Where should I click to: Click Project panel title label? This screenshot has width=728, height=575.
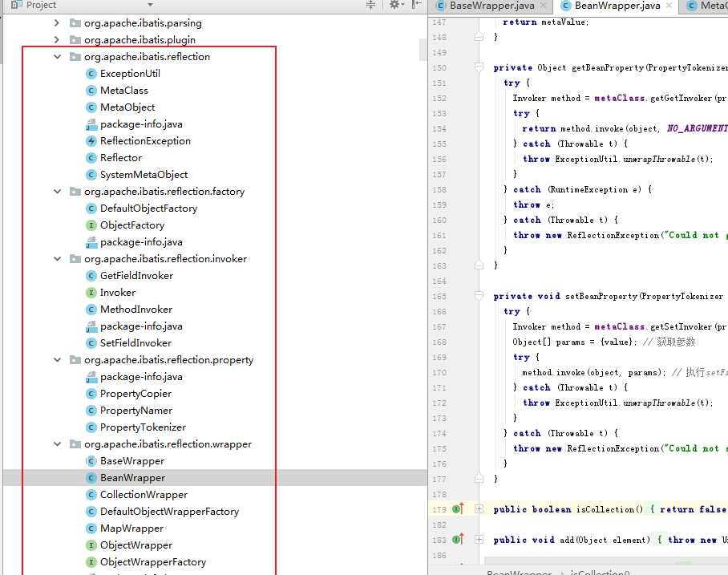pyautogui.click(x=41, y=5)
